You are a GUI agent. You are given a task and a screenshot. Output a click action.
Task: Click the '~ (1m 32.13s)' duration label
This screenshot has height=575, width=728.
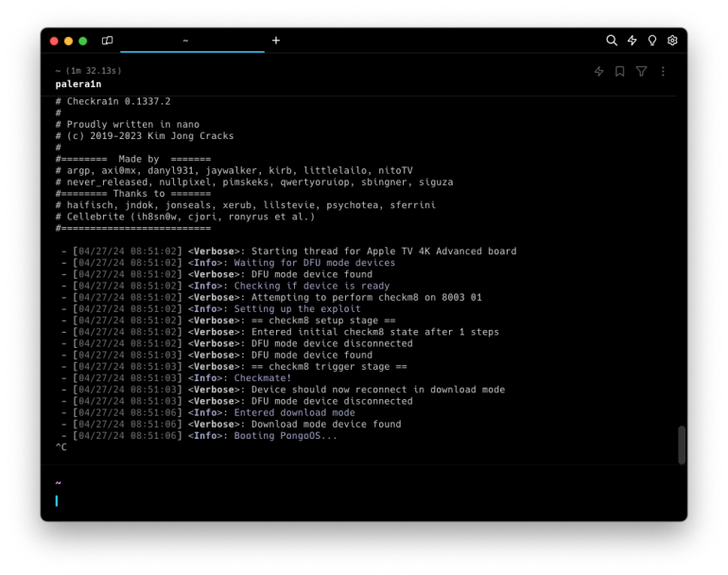pos(88,71)
